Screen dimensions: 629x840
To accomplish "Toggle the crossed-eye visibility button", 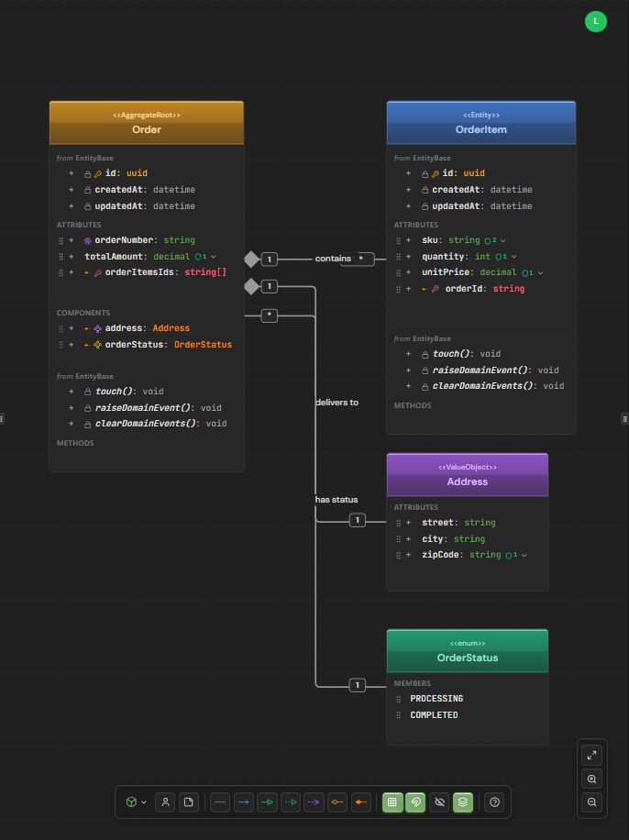I will click(439, 801).
